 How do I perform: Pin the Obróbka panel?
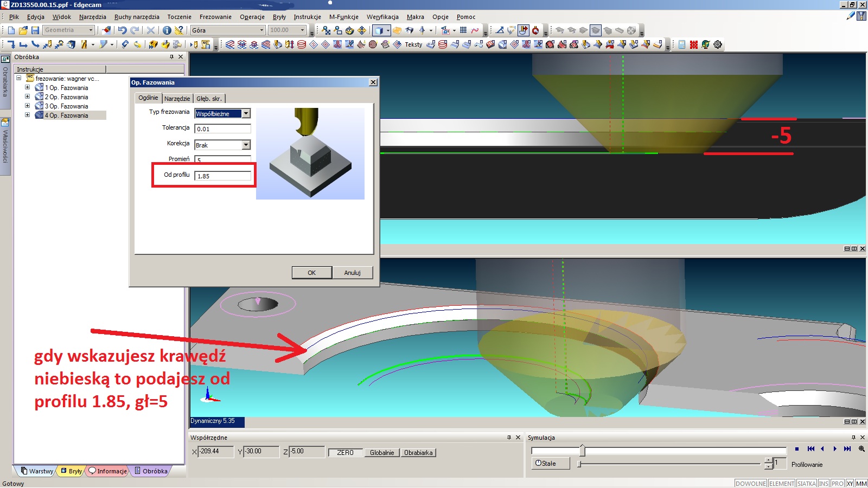(171, 57)
